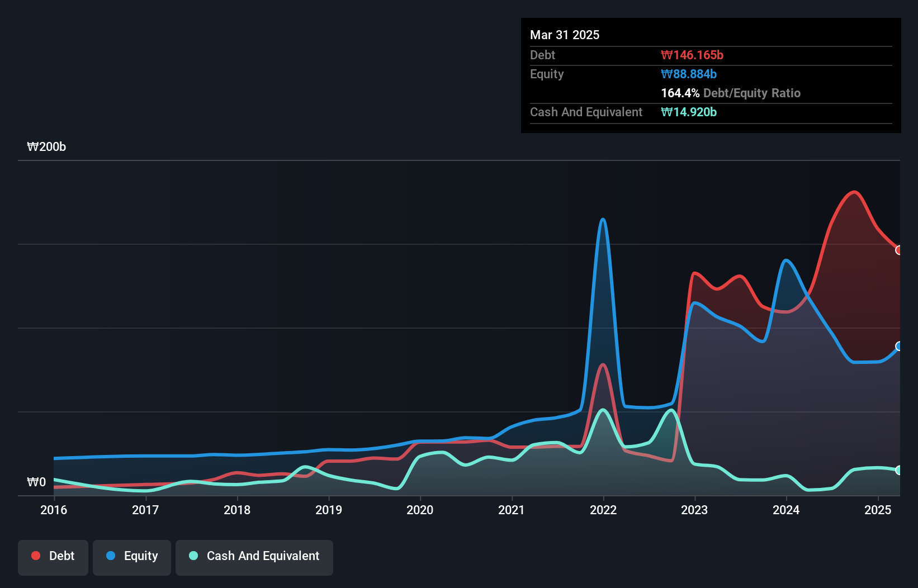Click the red Debt legend dot
Screen dimensions: 918x588
point(36,556)
